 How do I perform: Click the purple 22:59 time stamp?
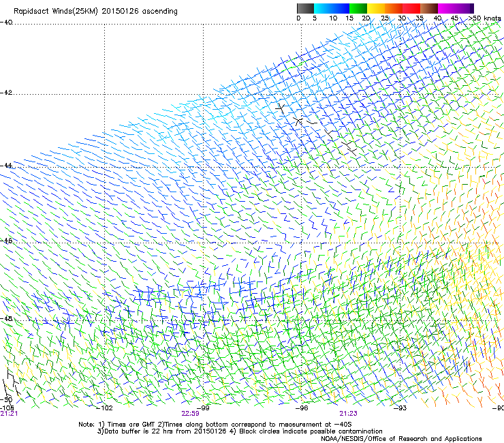click(190, 414)
